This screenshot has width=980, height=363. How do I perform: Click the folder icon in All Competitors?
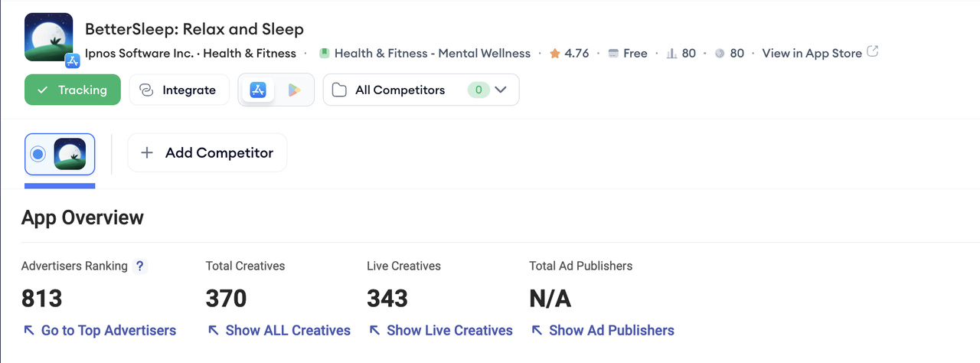click(339, 90)
